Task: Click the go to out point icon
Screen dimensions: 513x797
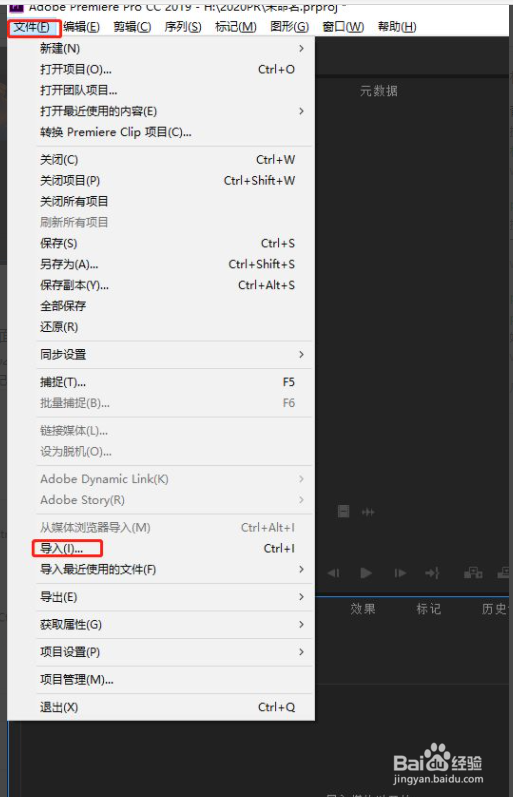Action: coord(433,573)
